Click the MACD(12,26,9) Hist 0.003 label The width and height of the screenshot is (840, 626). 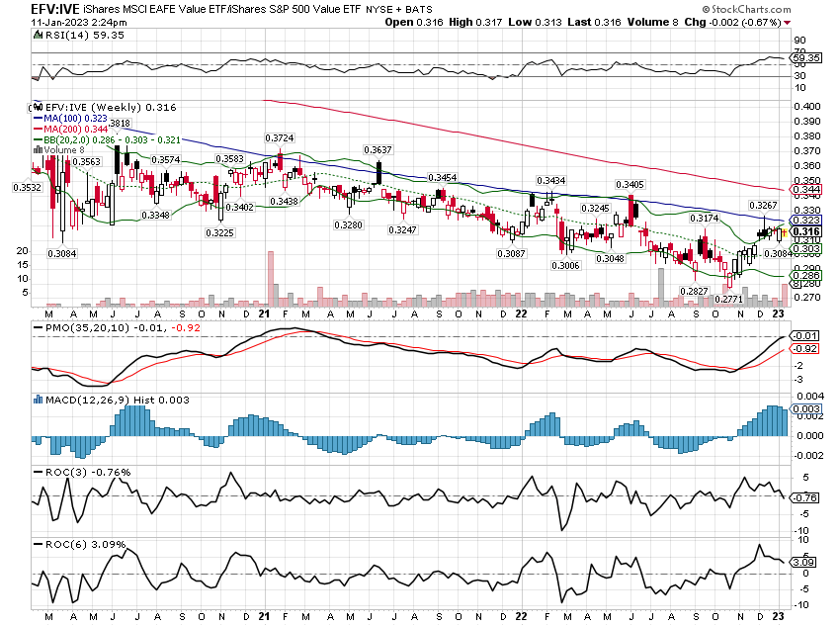118,400
